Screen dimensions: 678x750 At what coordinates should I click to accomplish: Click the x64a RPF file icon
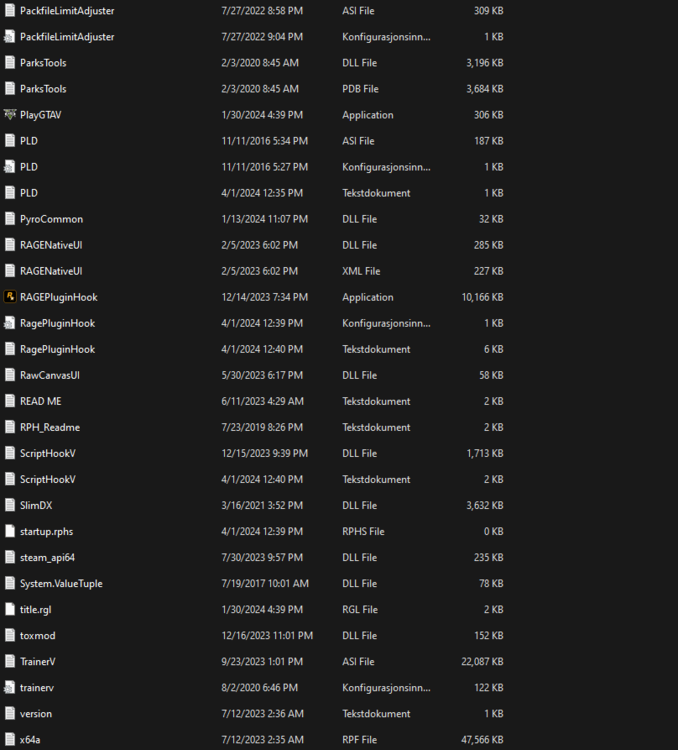[x=10, y=739]
